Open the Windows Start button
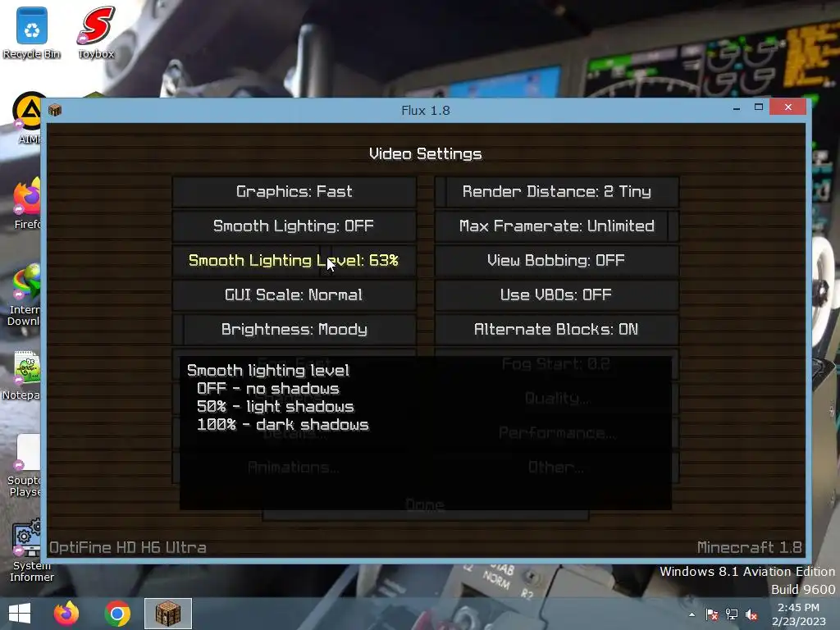 point(20,614)
